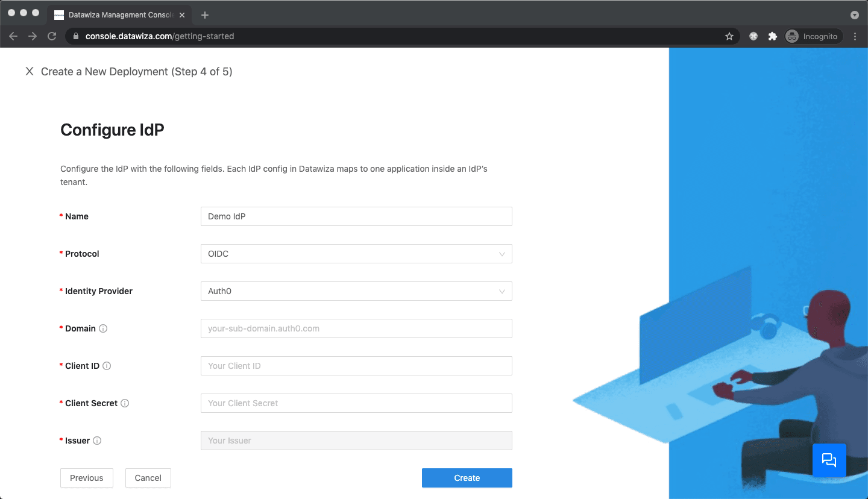Click the site lock icon in address bar

(x=75, y=36)
